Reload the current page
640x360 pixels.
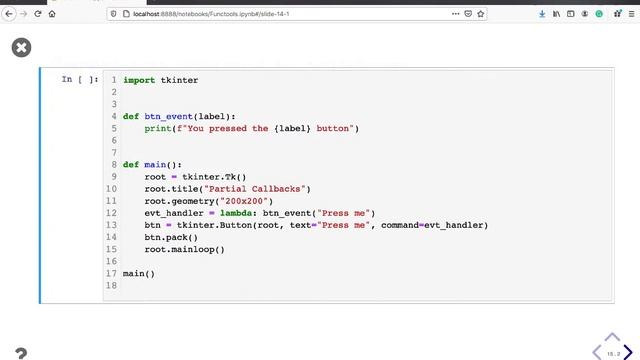pyautogui.click(x=38, y=14)
